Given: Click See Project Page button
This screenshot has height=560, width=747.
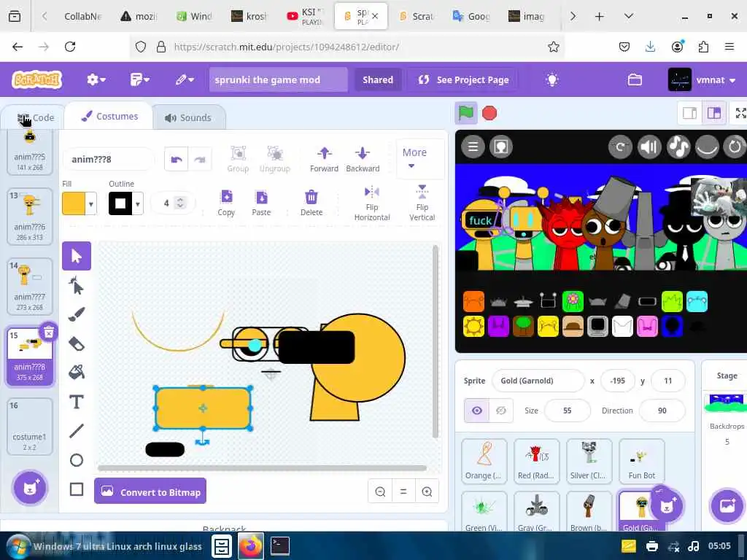Looking at the screenshot, I should click(463, 80).
